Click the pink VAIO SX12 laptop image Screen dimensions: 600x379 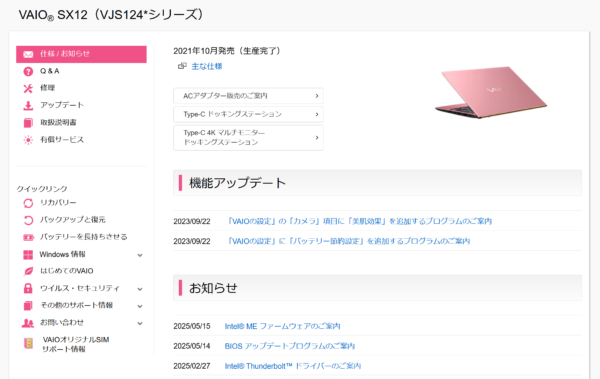click(x=491, y=92)
